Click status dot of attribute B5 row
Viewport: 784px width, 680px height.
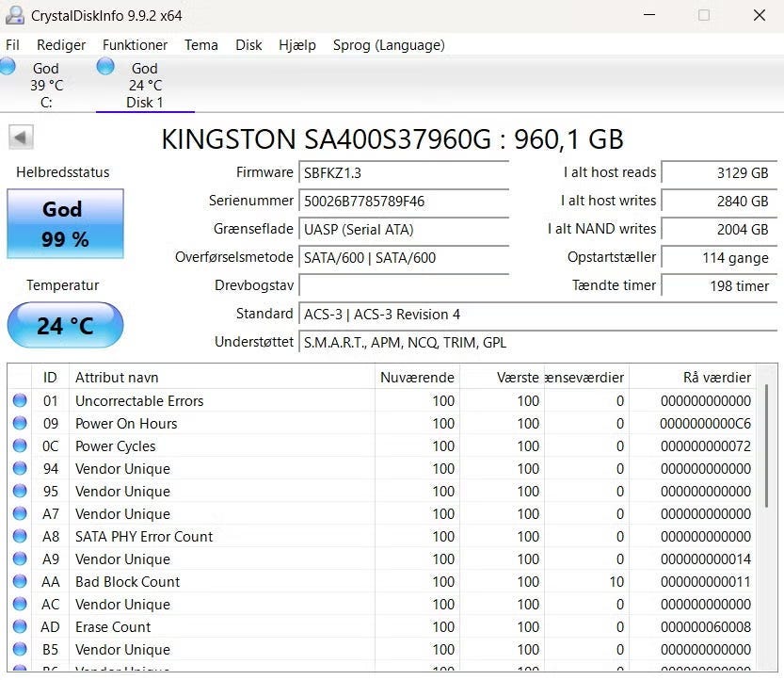(x=20, y=649)
